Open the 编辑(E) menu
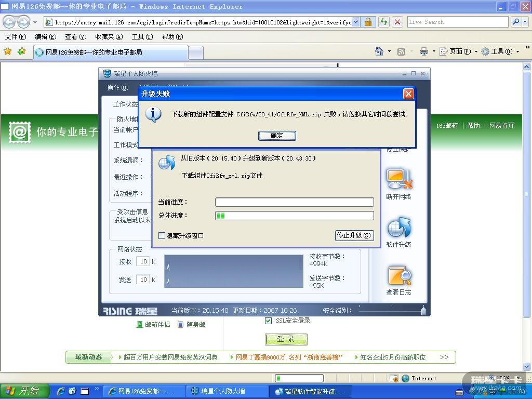 click(x=46, y=37)
